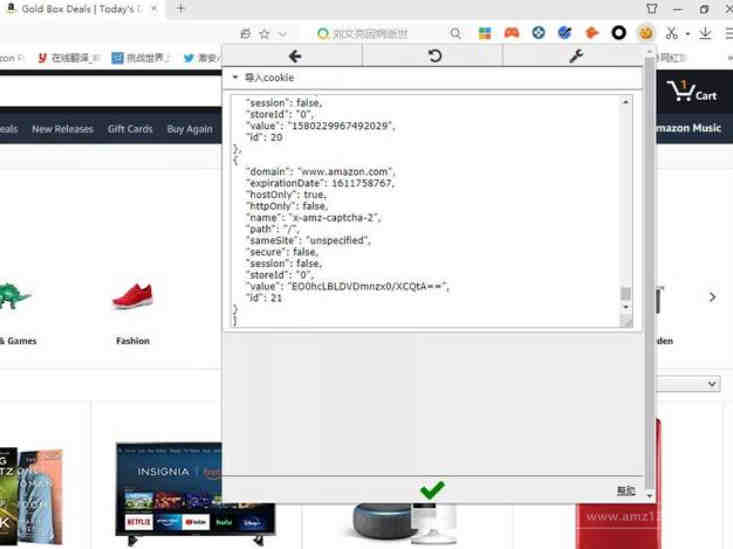733x549 pixels.
Task: Open the blue square icon bookmark
Action: pyautogui.click(x=140, y=58)
